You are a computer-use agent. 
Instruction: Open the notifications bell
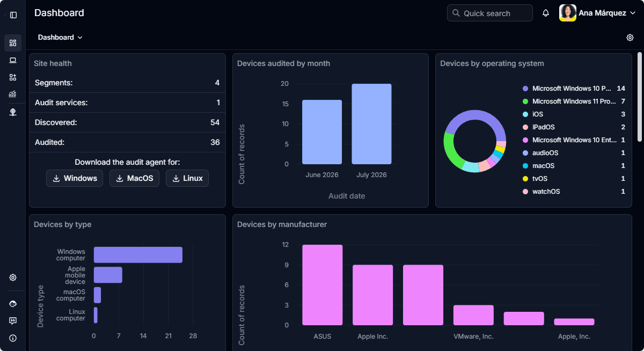[546, 13]
